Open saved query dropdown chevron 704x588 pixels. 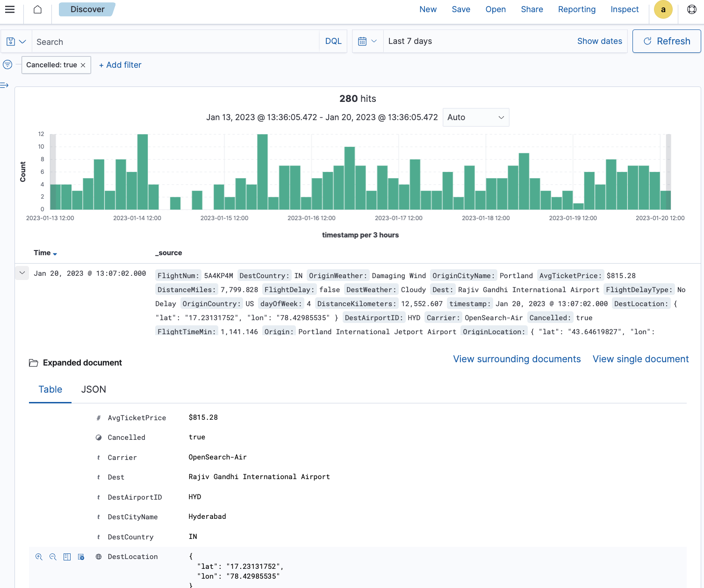pos(22,42)
